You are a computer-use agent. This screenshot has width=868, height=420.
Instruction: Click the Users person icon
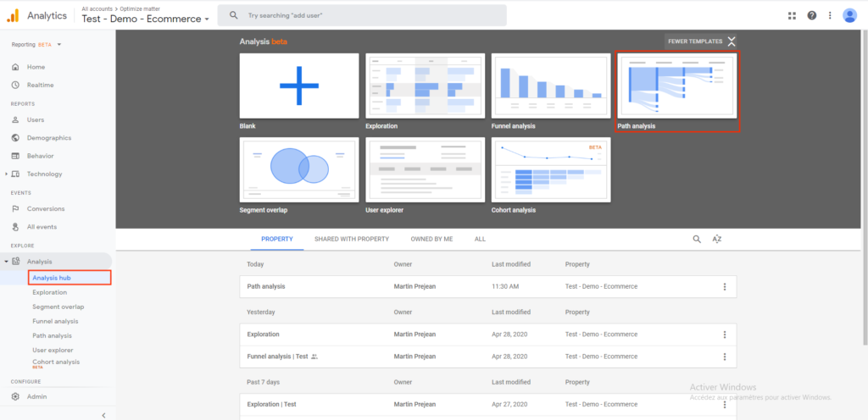(15, 120)
